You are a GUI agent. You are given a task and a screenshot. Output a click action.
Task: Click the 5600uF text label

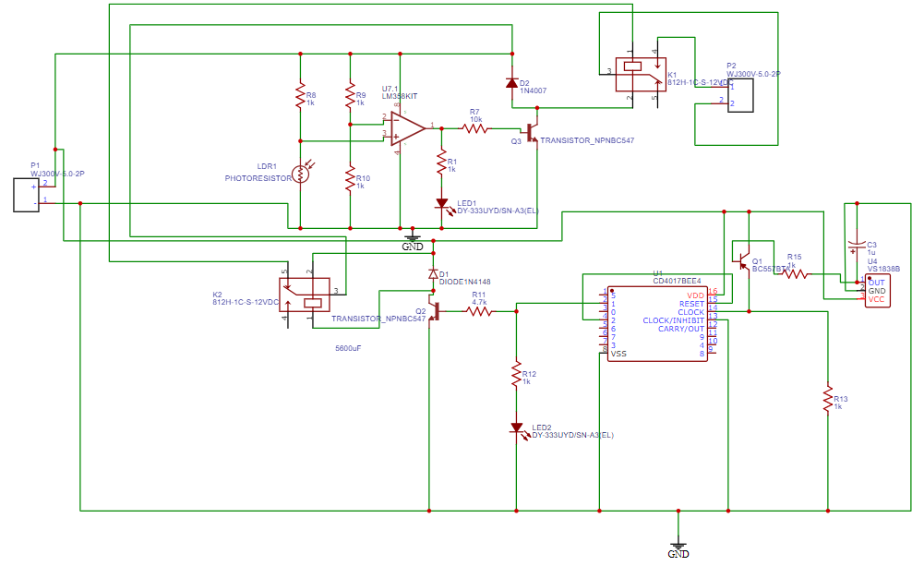(348, 348)
